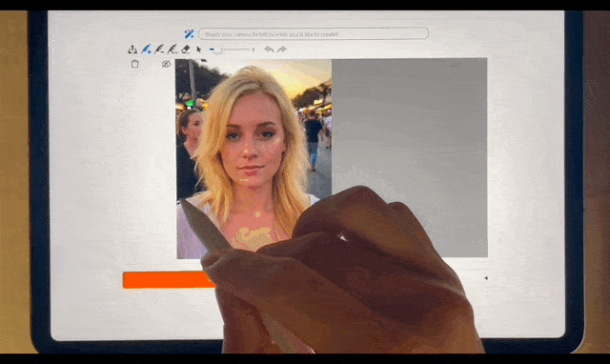Screen dimensions: 610x364
Task: Activate the pointer cursor tool
Action: [x=199, y=50]
